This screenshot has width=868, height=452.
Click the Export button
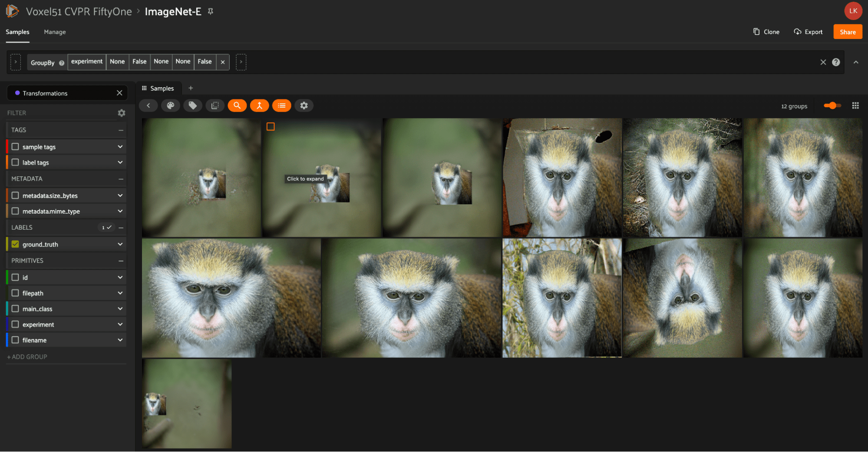click(x=808, y=32)
